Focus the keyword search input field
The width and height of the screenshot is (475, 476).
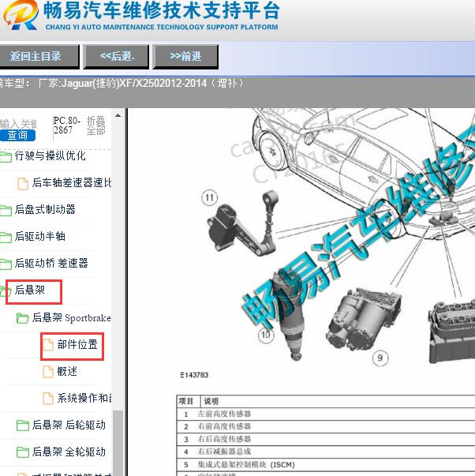(x=18, y=124)
